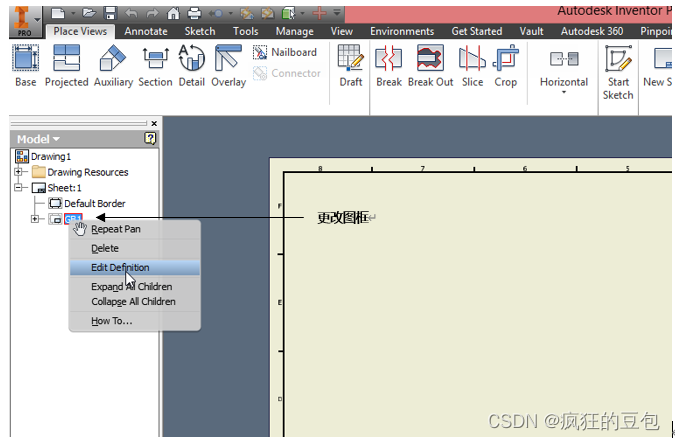Activate the Detail view tool
Screen dimensions: 675x440
coord(191,66)
